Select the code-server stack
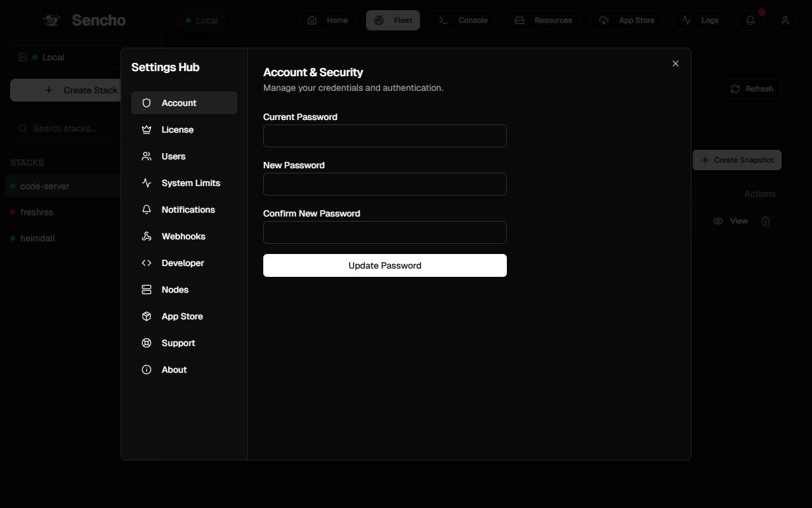Screen dimensions: 812x508 click(62, 186)
